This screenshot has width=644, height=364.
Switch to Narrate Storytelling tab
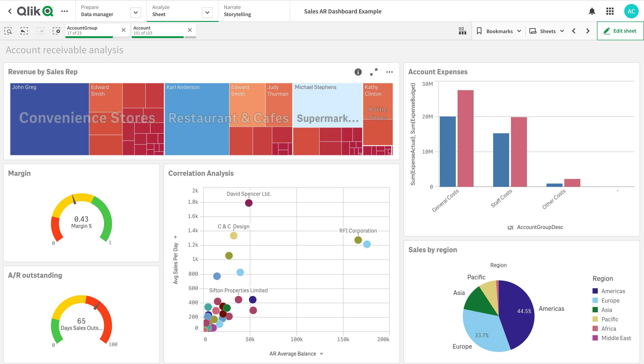coord(238,11)
